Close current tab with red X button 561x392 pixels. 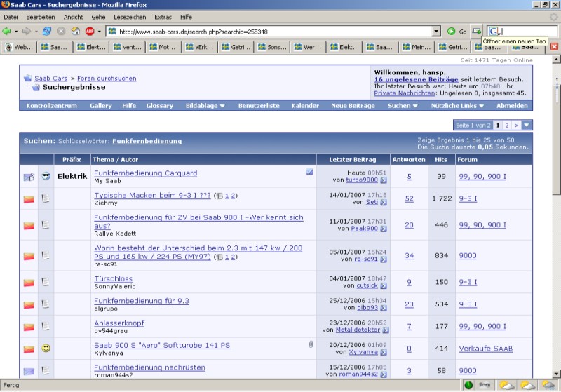click(554, 47)
